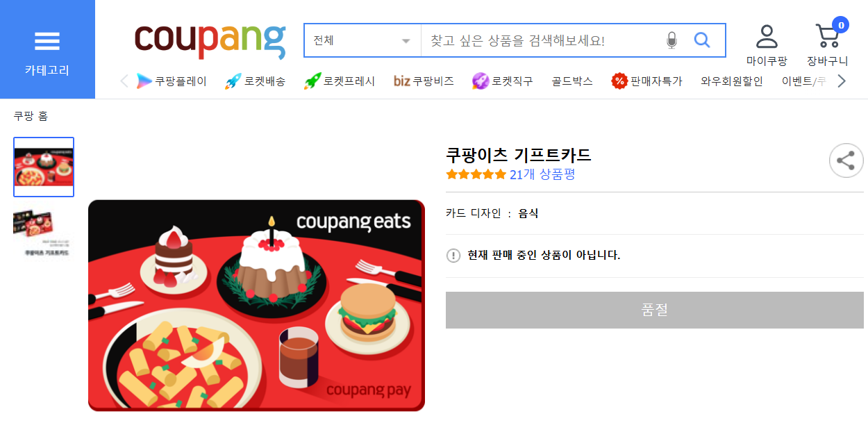The height and width of the screenshot is (423, 868).
Task: Open 로켓직구 navigation link
Action: pyautogui.click(x=503, y=81)
